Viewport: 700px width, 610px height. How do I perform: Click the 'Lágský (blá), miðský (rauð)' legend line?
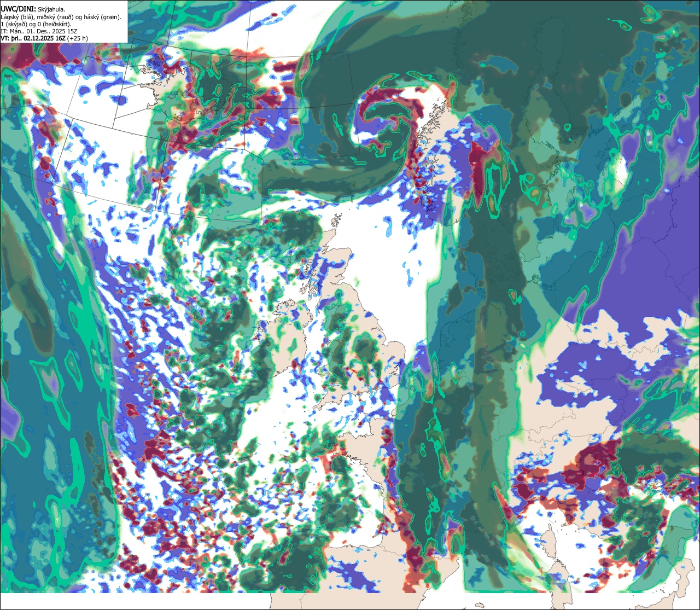pos(62,17)
